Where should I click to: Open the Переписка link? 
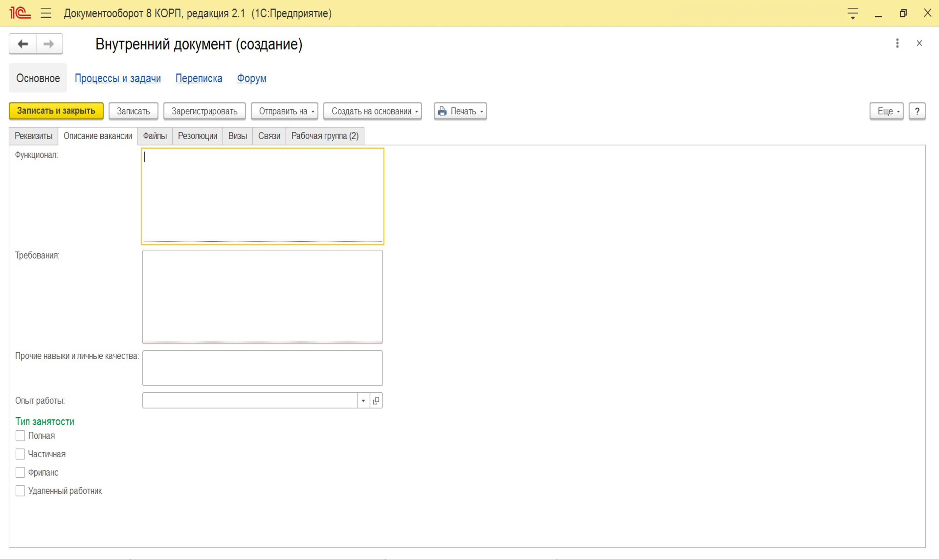pos(199,78)
